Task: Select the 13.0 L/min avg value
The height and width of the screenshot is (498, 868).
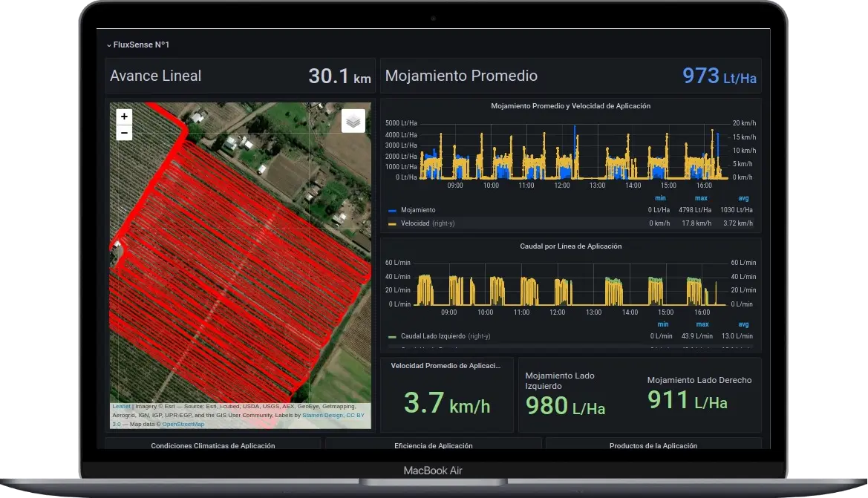Action: 737,336
